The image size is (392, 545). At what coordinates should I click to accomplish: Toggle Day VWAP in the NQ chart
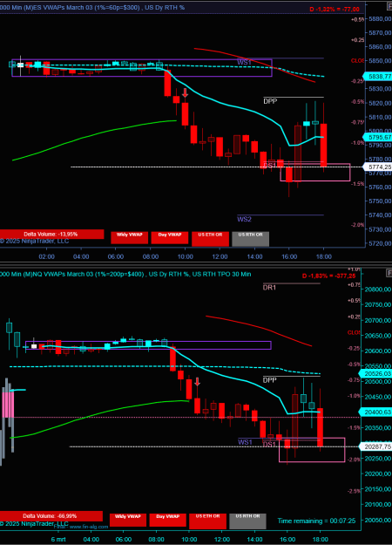tap(168, 520)
